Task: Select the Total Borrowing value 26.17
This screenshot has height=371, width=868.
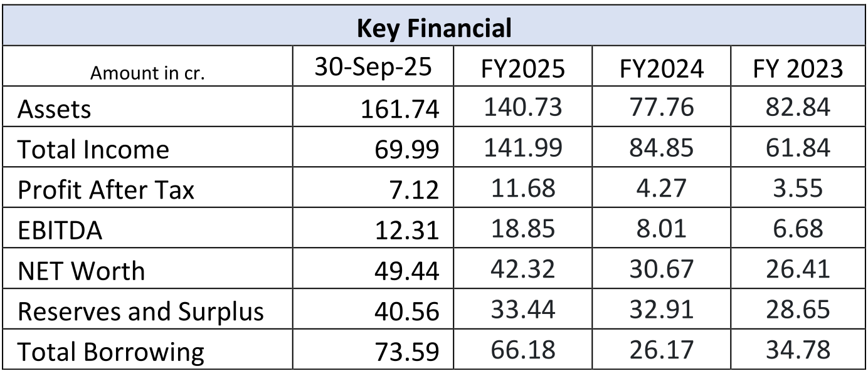Action: 661,350
